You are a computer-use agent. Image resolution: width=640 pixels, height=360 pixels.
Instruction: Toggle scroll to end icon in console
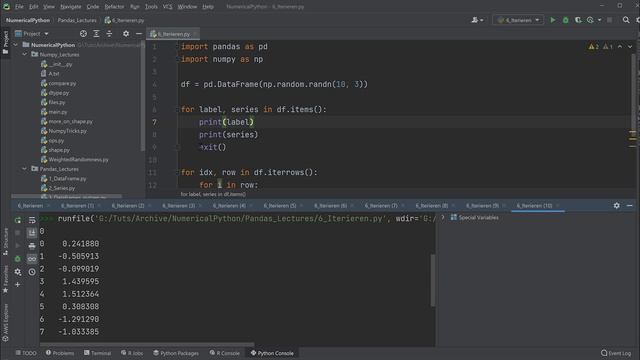pyautogui.click(x=32, y=233)
